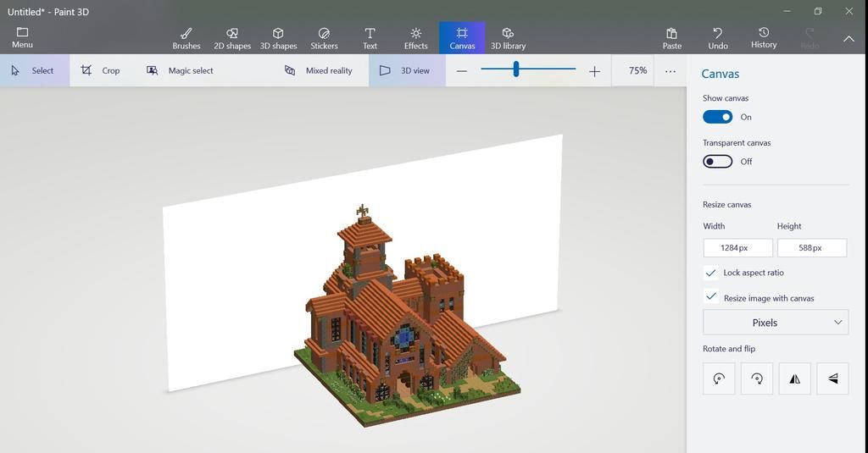Switch to the Canvas tab
The image size is (868, 453).
pos(462,38)
